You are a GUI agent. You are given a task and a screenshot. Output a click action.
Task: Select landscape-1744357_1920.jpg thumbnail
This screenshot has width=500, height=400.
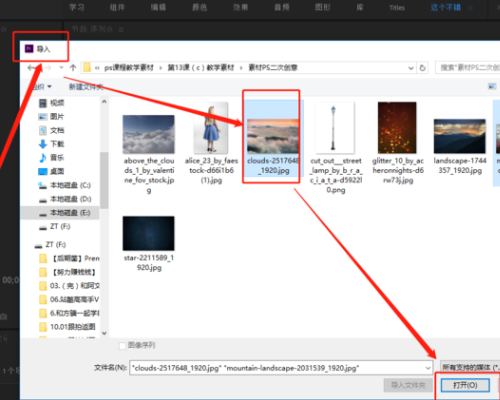(460, 136)
